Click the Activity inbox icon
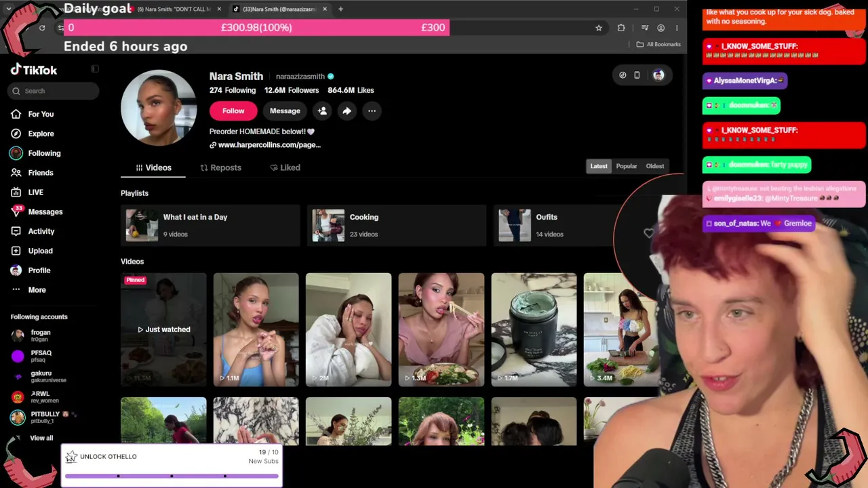Viewport: 868px width, 488px height. 16,231
